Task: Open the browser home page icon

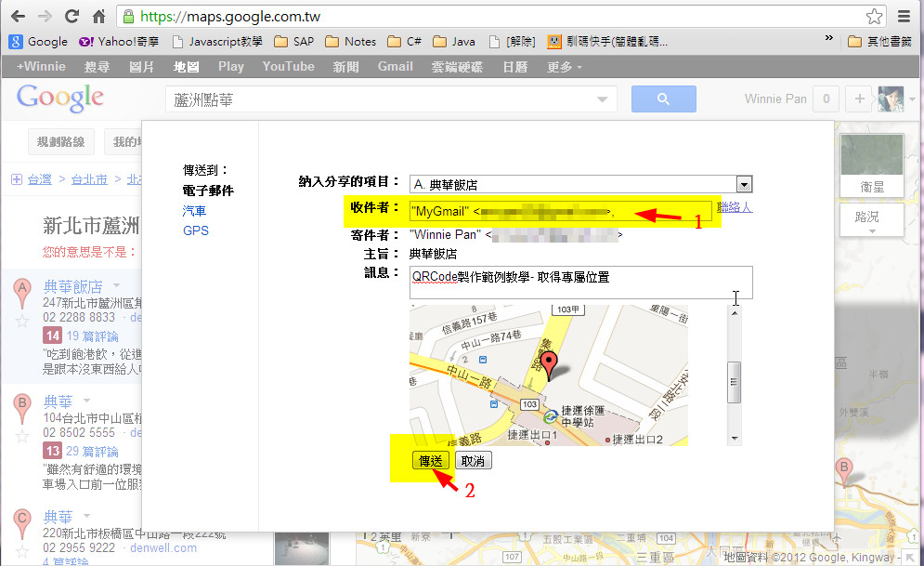Action: (x=99, y=16)
